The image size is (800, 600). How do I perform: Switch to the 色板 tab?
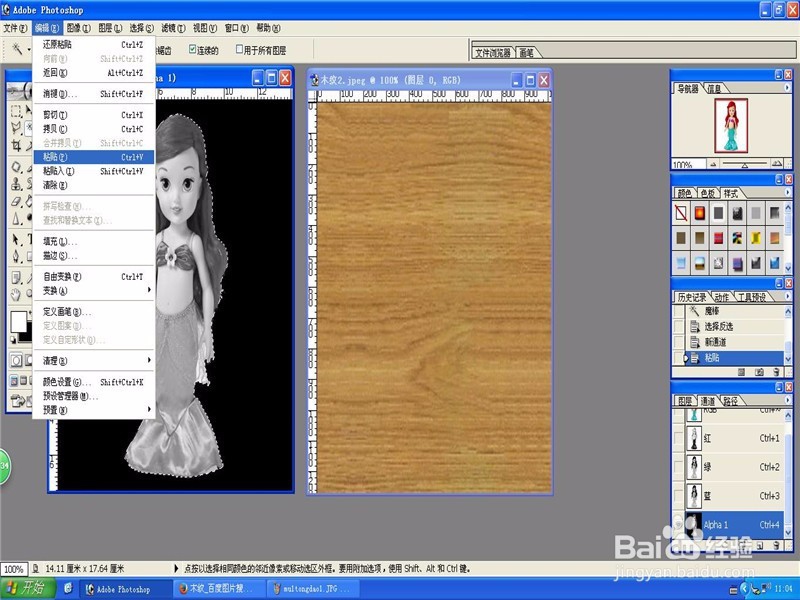coord(708,193)
